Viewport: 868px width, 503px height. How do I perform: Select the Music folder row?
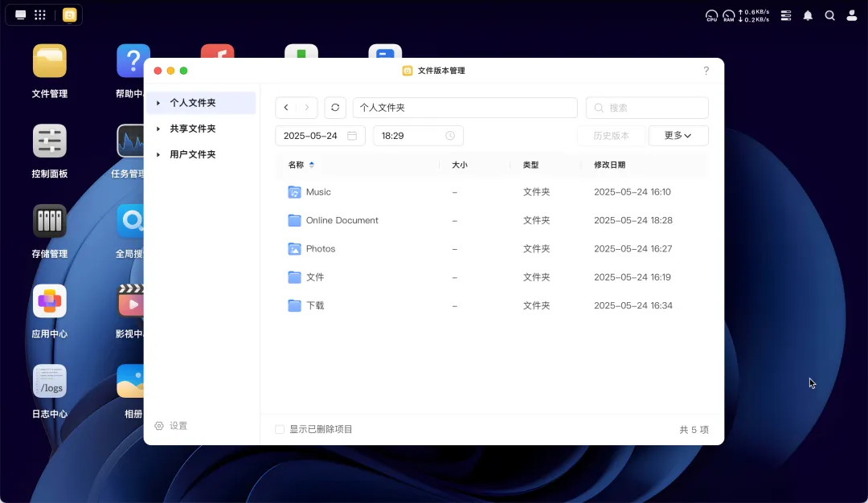492,192
